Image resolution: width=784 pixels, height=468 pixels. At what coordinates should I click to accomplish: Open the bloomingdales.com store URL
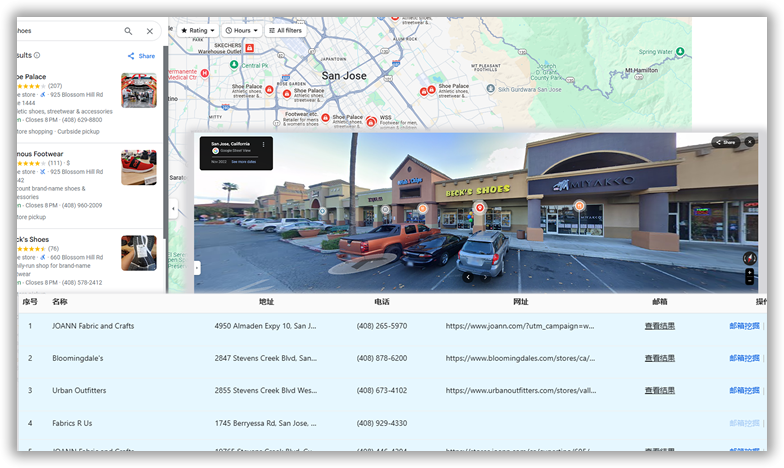[520, 358]
